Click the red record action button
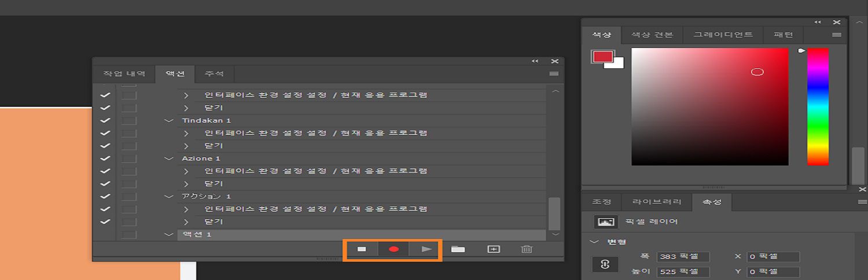The image size is (868, 280). pyautogui.click(x=394, y=249)
